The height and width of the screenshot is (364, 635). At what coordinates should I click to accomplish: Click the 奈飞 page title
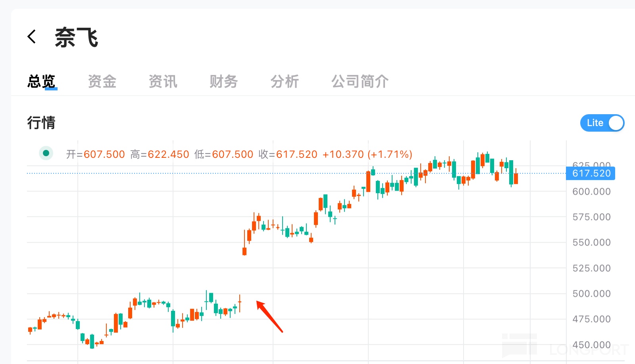[x=77, y=38]
